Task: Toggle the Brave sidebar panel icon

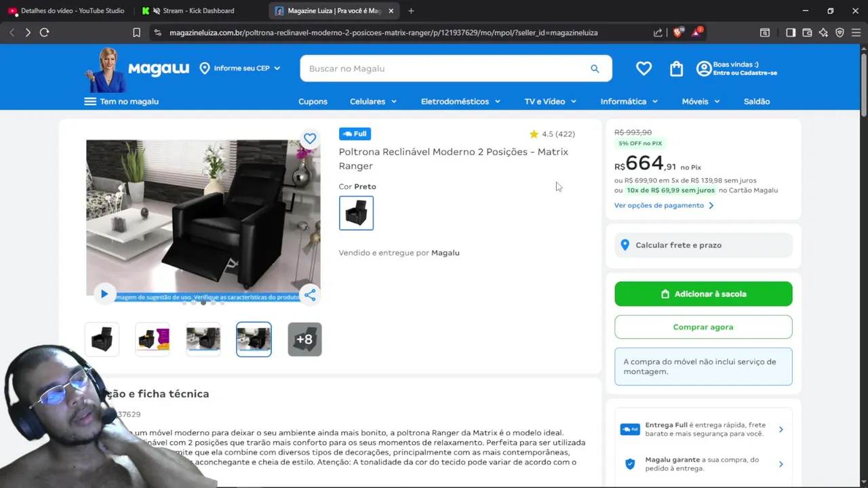Action: 791,33
